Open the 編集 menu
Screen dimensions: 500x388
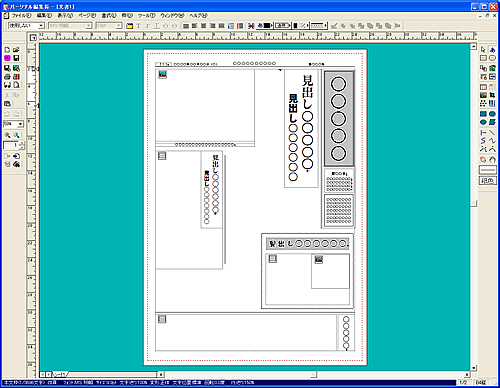pyautogui.click(x=44, y=16)
